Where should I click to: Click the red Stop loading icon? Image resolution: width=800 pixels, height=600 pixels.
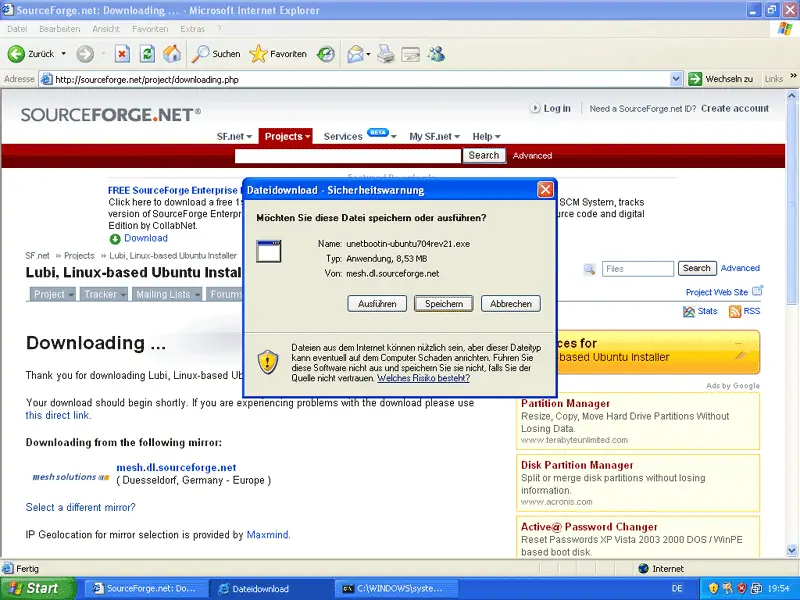(x=122, y=54)
